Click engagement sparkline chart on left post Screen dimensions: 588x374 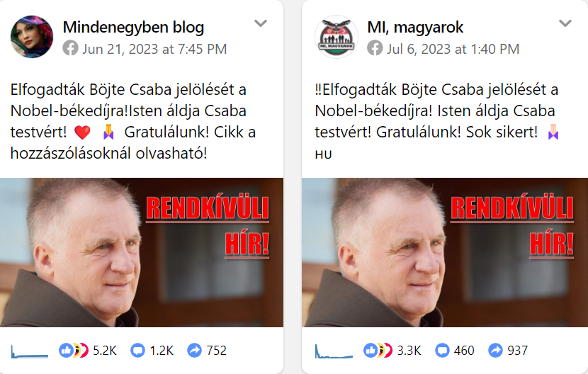pos(30,351)
